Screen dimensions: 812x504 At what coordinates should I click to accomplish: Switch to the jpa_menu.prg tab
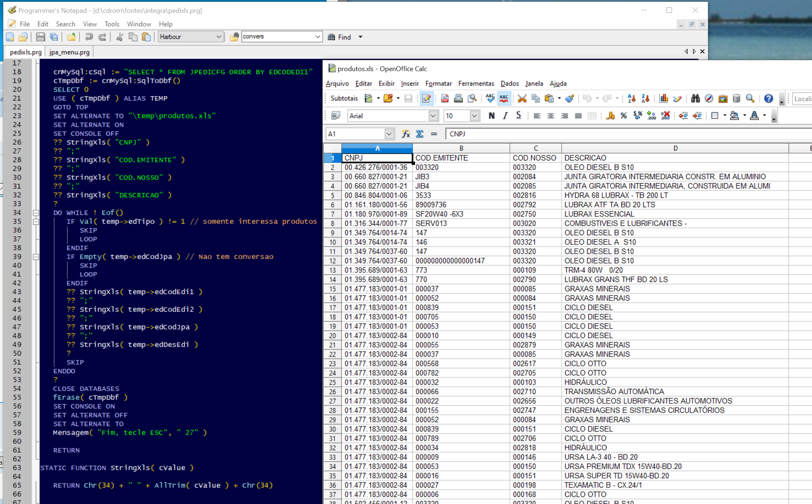69,52
